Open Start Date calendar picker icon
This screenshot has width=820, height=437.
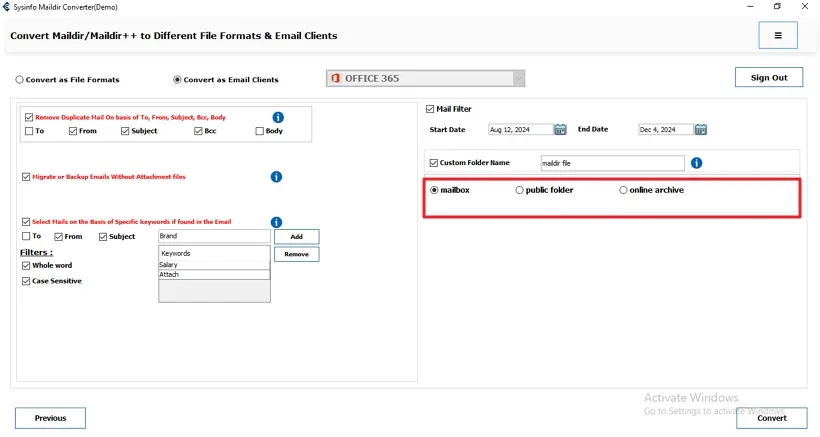560,129
